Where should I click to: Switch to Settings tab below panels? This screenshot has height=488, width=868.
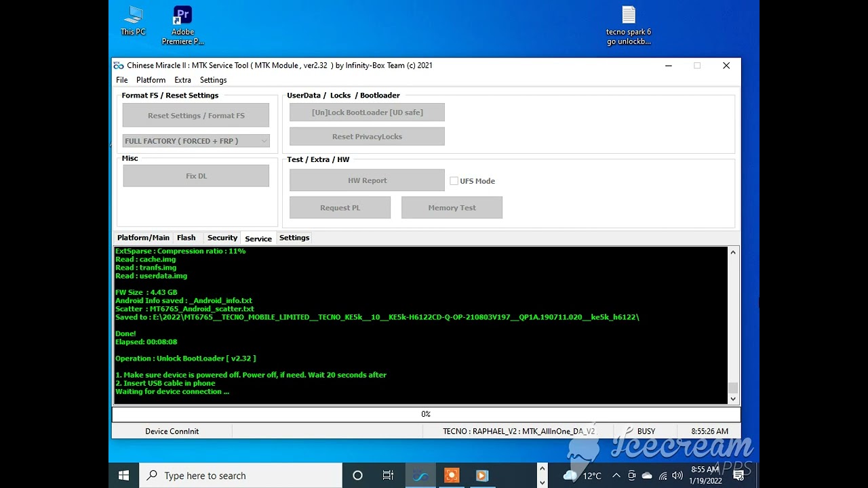click(294, 238)
